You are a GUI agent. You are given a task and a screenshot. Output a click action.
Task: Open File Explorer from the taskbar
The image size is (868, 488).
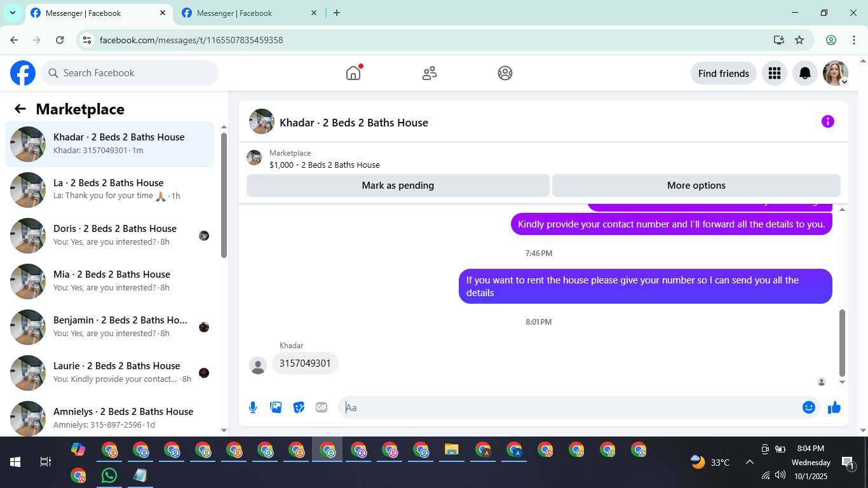pyautogui.click(x=452, y=450)
